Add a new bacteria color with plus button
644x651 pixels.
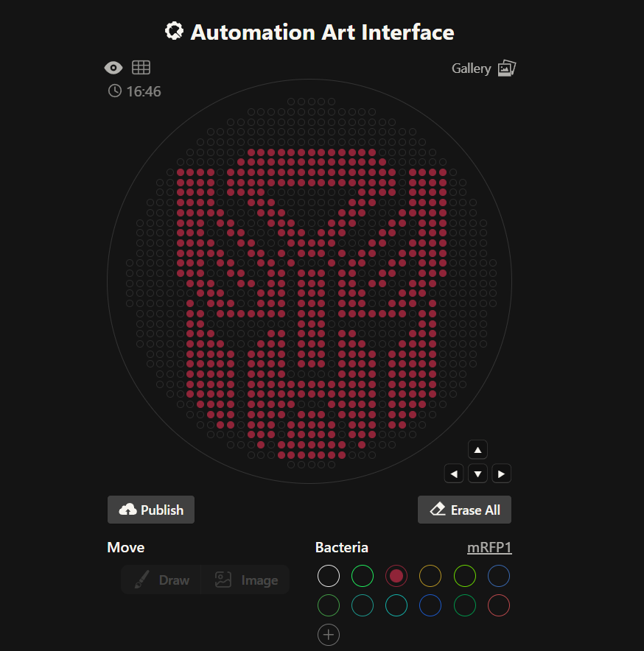[329, 635]
